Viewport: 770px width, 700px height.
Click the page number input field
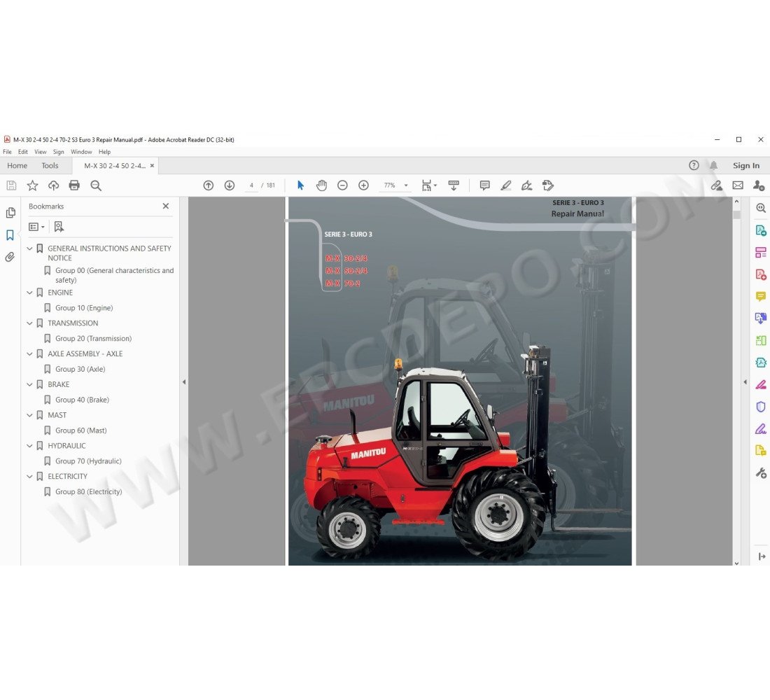[251, 185]
